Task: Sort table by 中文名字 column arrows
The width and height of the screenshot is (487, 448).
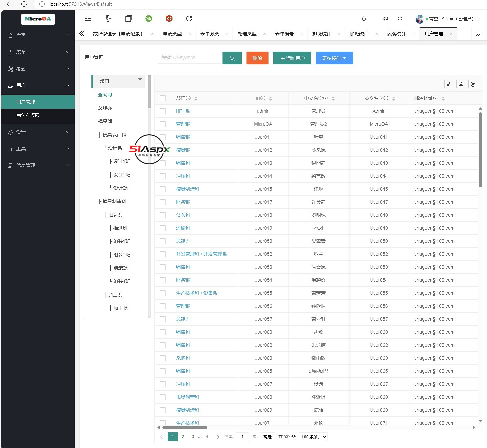Action: click(333, 98)
